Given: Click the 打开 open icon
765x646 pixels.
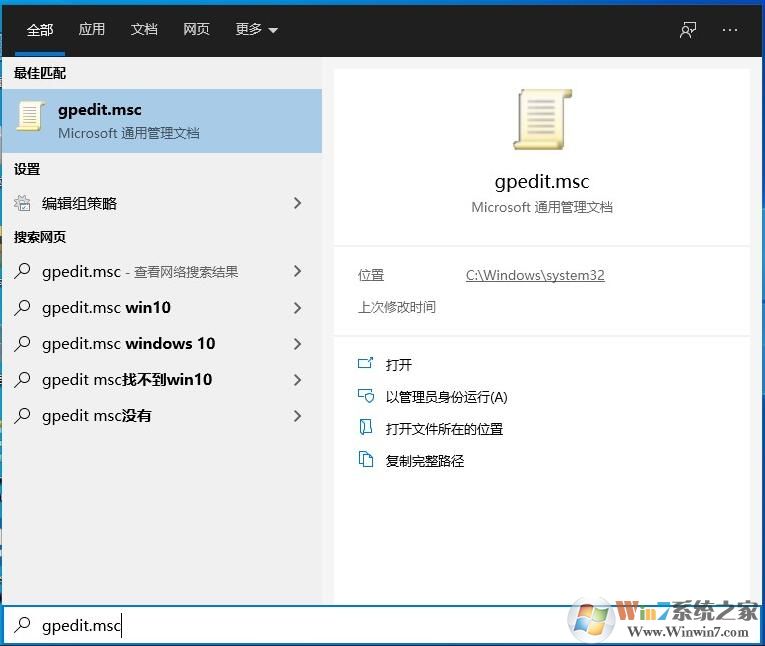Looking at the screenshot, I should [x=365, y=363].
